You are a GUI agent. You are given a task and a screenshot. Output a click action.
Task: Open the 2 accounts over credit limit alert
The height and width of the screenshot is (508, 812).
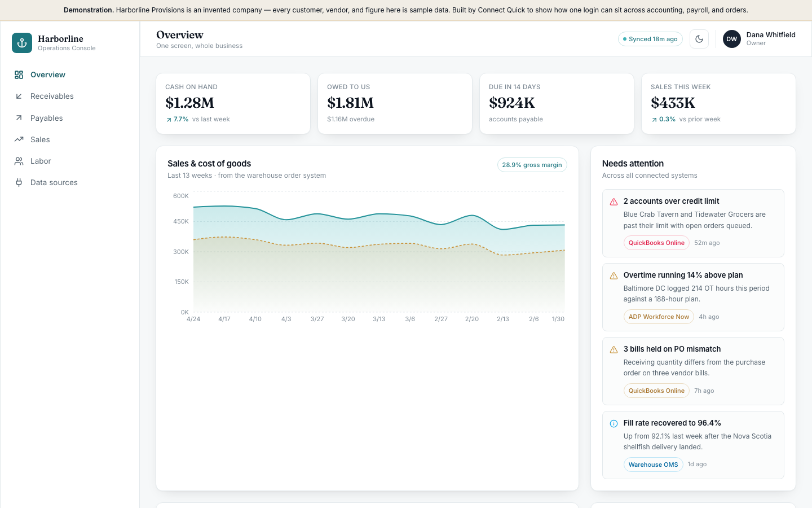[x=693, y=223]
